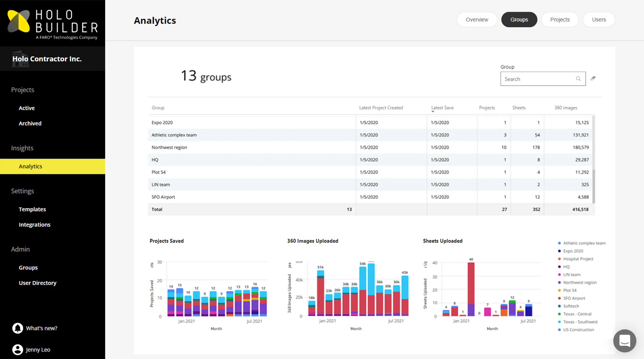Viewport: 644px width, 359px height.
Task: Switch to the Overview tab
Action: [x=477, y=19]
